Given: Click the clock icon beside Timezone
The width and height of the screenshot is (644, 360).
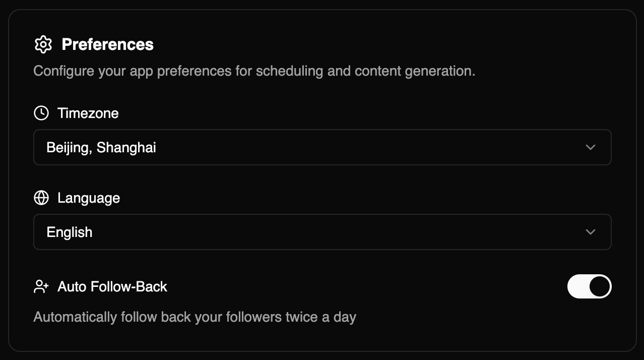Looking at the screenshot, I should (x=41, y=113).
